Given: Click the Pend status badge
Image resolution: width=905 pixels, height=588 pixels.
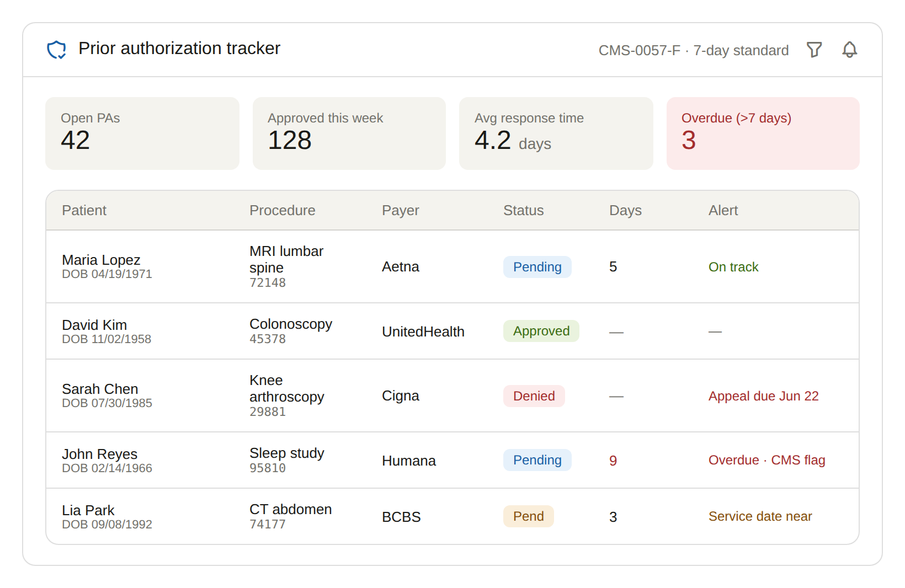Looking at the screenshot, I should click(529, 516).
